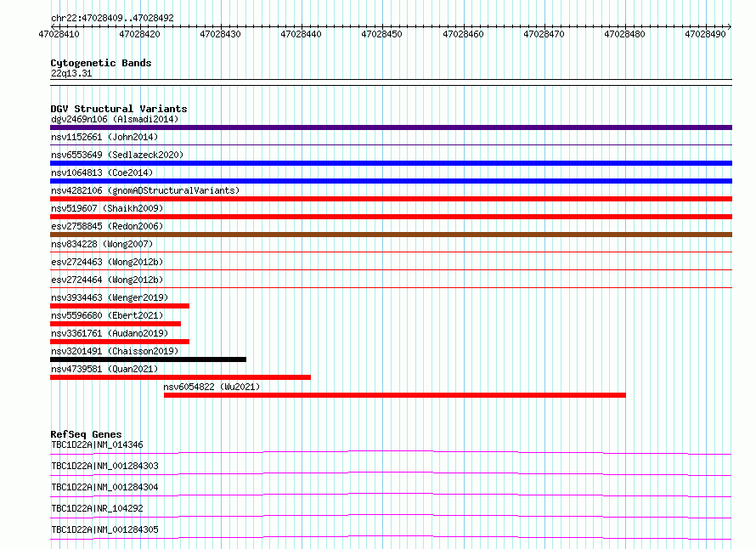Click the magenta line of TBC1D22A|NM_001284304
The image size is (756, 549).
click(x=391, y=495)
